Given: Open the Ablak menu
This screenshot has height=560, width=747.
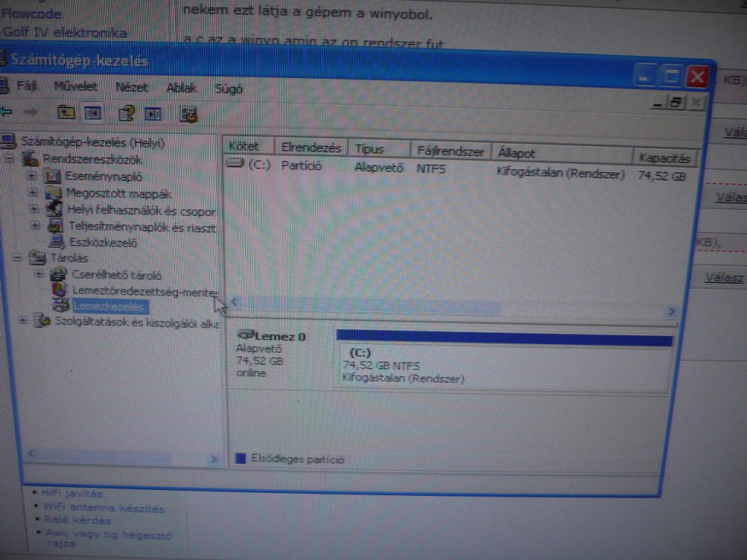Looking at the screenshot, I should click(x=182, y=88).
